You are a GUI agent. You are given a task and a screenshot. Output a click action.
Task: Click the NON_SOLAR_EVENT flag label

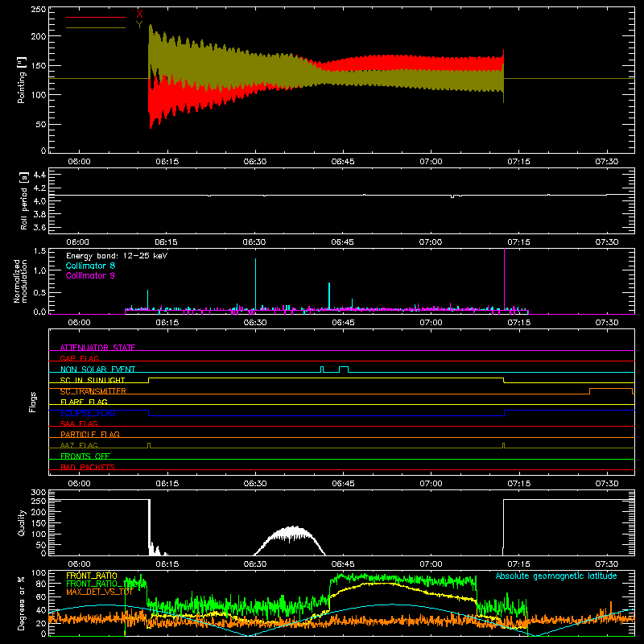click(97, 369)
